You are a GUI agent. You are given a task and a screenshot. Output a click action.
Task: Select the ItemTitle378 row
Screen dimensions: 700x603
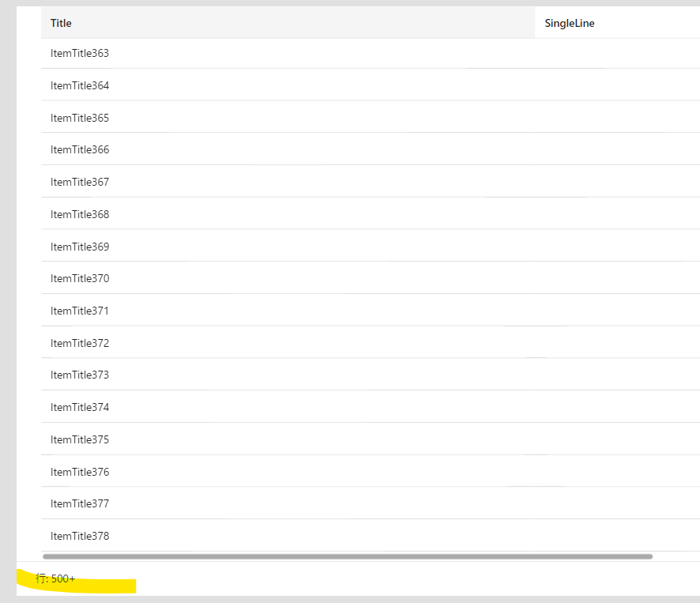click(371, 535)
